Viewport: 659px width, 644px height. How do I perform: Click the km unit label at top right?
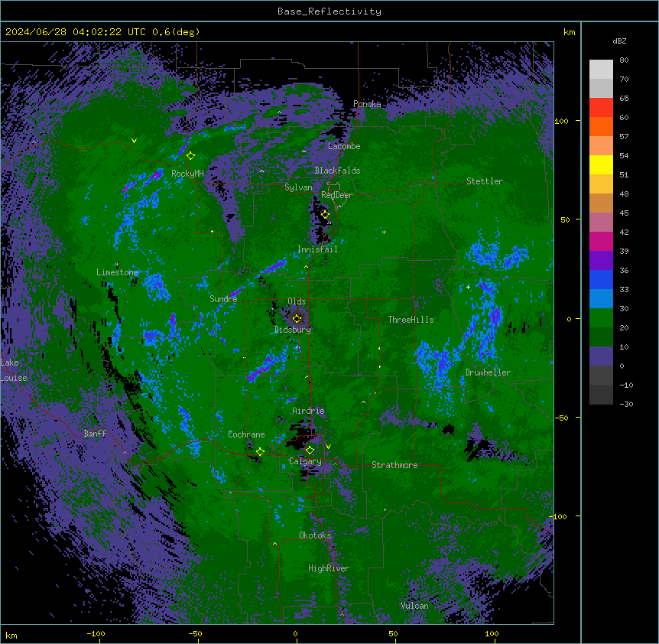[569, 32]
